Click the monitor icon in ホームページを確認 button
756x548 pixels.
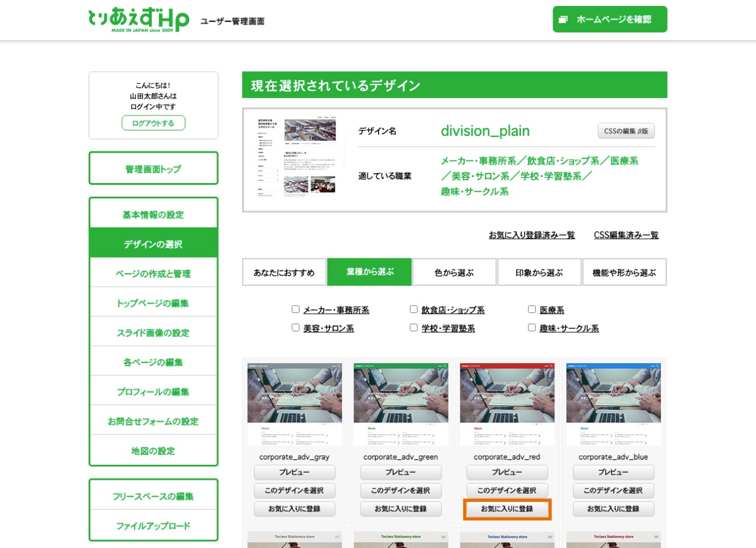(x=562, y=19)
